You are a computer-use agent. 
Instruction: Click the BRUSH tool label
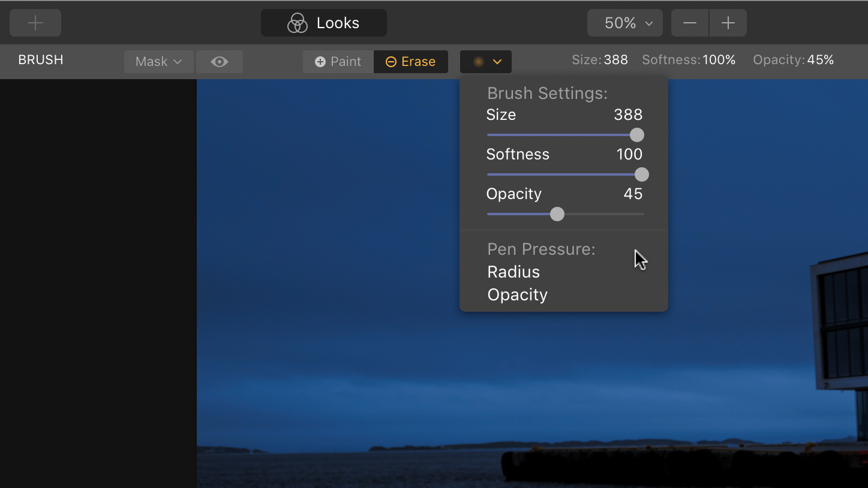click(41, 60)
